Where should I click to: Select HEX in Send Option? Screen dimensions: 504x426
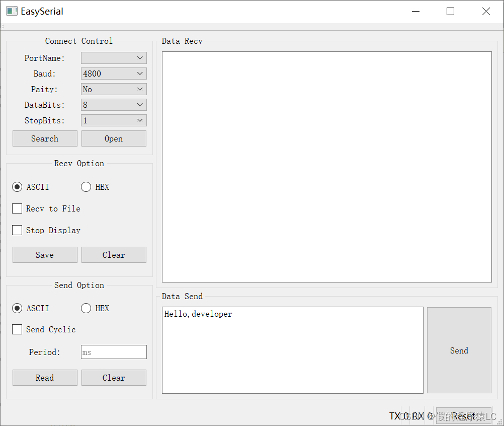click(95, 308)
